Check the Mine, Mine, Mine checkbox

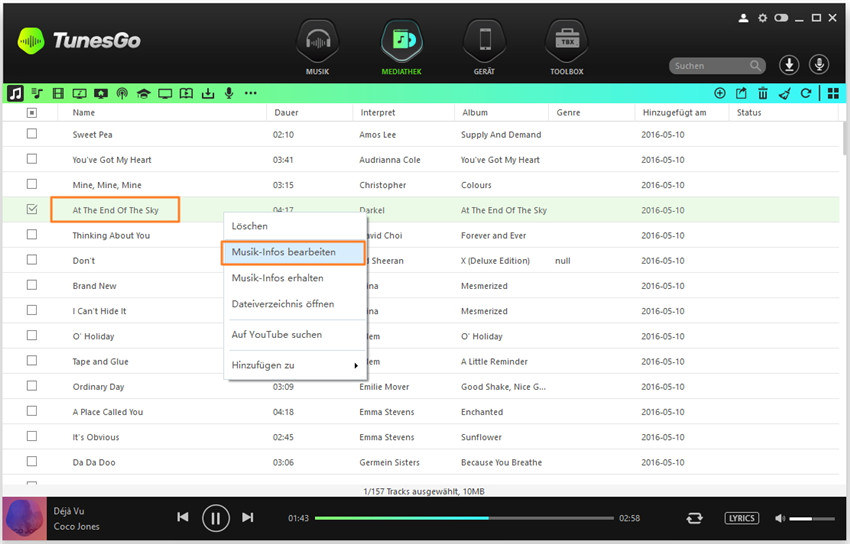pos(32,184)
